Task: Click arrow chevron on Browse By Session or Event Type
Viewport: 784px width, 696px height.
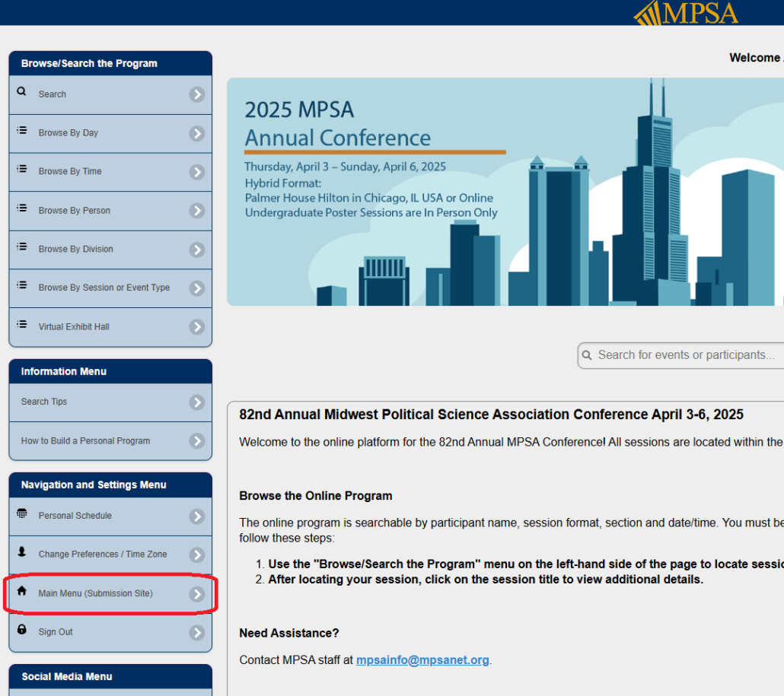Action: [x=197, y=288]
